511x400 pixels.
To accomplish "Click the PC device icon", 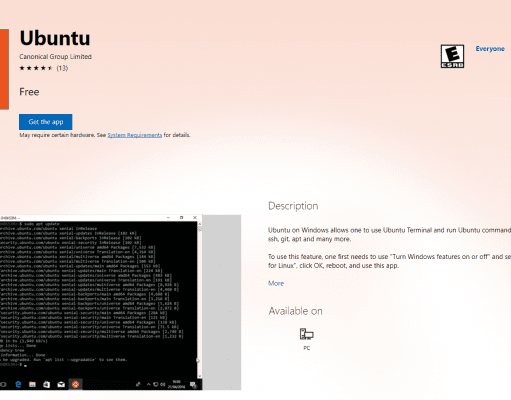I will click(x=307, y=334).
